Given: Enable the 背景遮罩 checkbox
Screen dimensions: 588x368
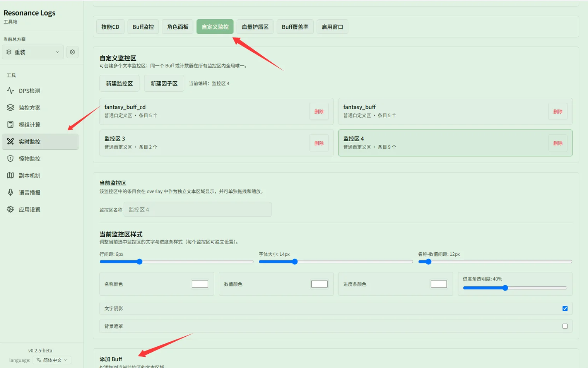Looking at the screenshot, I should pyautogui.click(x=565, y=326).
